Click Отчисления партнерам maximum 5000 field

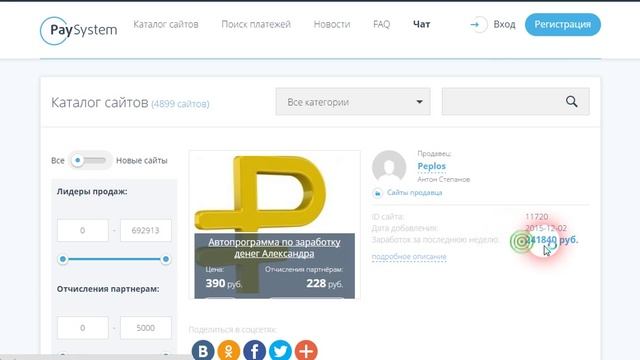[x=146, y=328]
